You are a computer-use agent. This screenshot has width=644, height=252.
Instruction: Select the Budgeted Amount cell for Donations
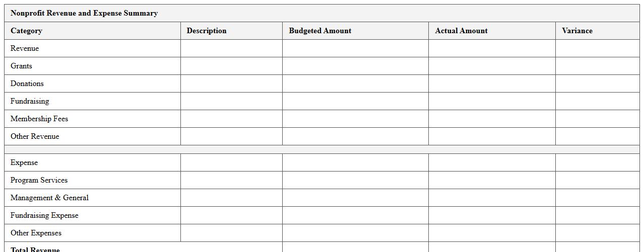point(355,83)
